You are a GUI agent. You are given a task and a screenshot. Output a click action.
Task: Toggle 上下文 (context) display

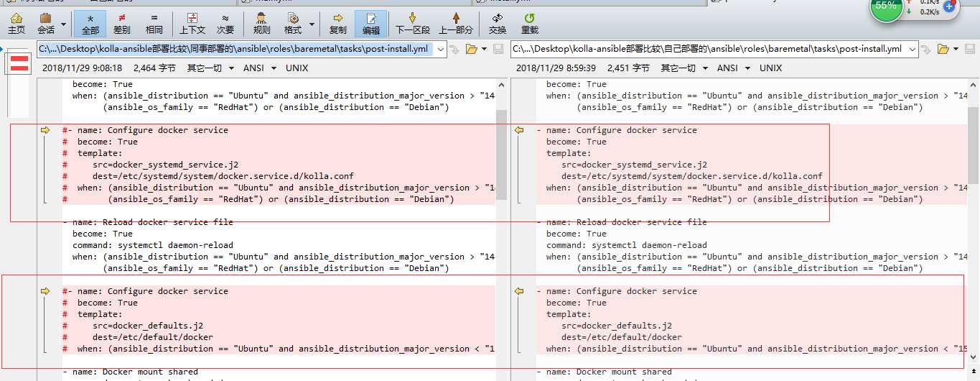192,23
